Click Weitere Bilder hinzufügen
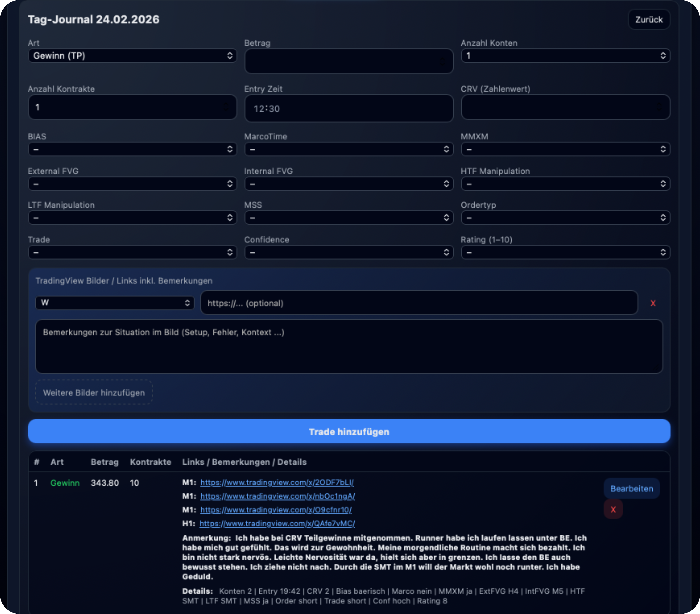Screen dimensions: 700x614 94,392
